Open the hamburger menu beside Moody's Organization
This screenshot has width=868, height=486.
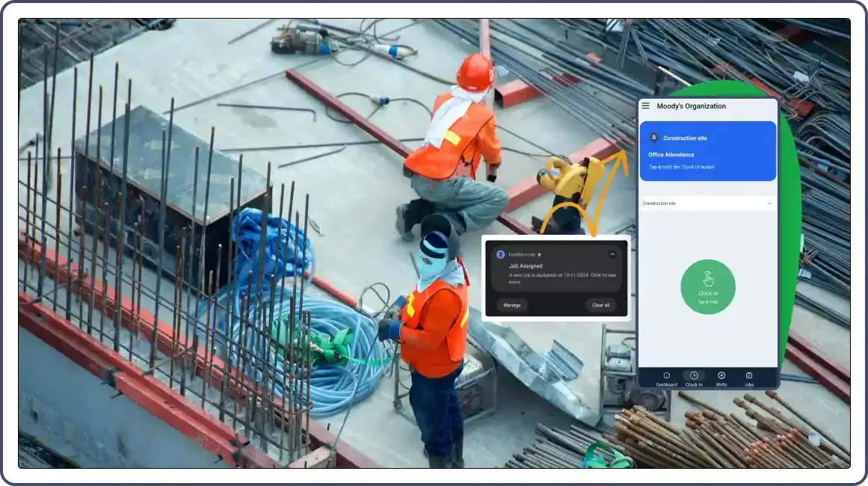[x=645, y=105]
